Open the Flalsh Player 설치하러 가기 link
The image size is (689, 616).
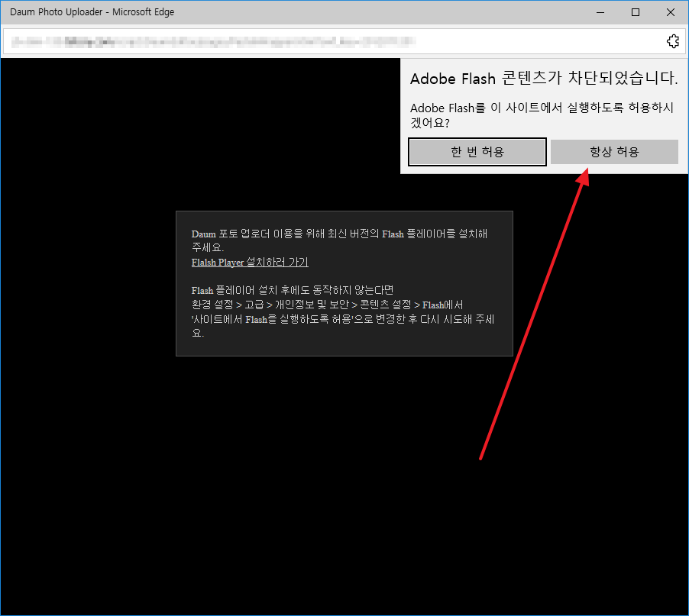coord(250,262)
